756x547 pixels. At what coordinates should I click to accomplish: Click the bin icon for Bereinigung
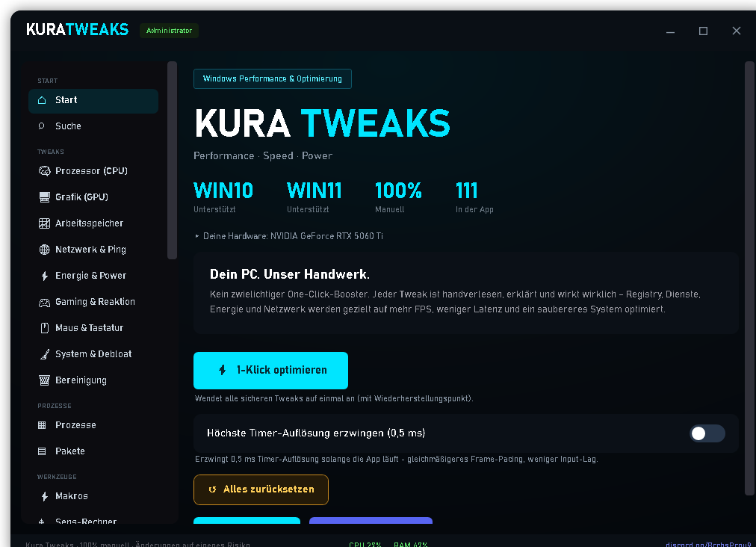click(x=44, y=380)
